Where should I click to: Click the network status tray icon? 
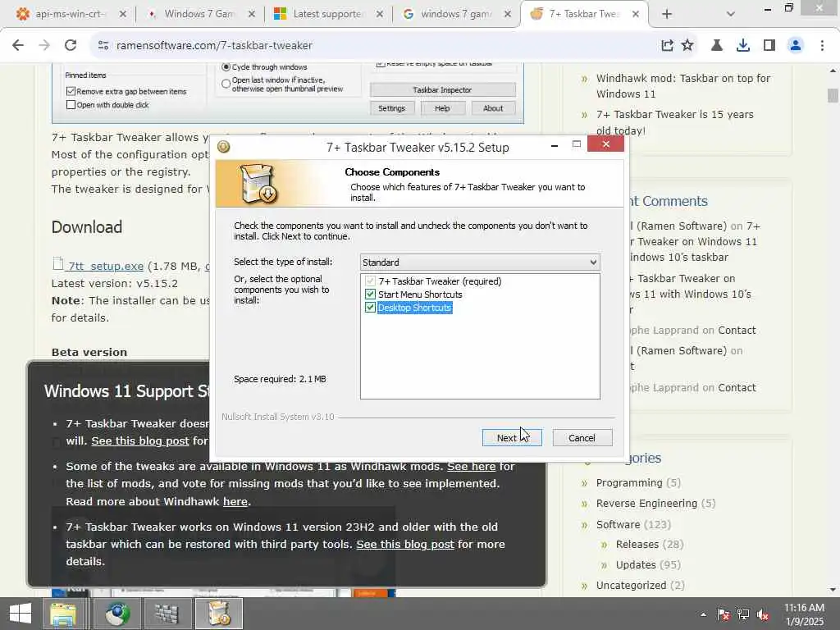[743, 614]
